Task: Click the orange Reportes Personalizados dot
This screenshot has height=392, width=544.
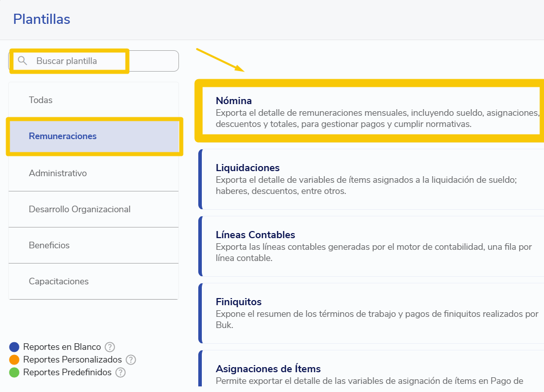Action: pyautogui.click(x=14, y=360)
